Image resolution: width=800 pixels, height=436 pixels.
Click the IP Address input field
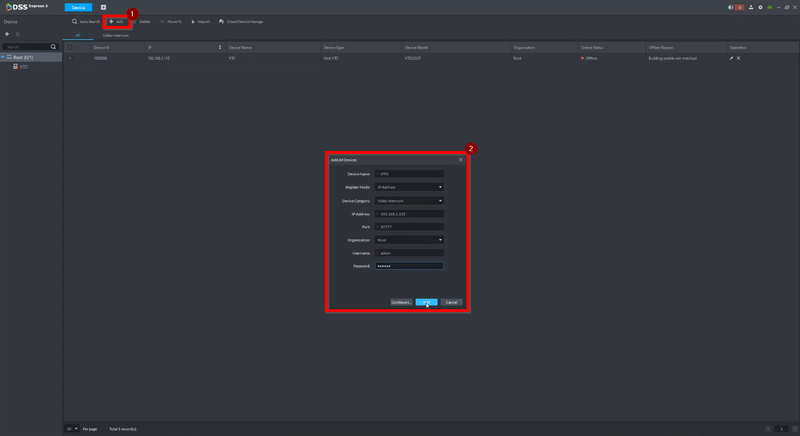tap(409, 214)
